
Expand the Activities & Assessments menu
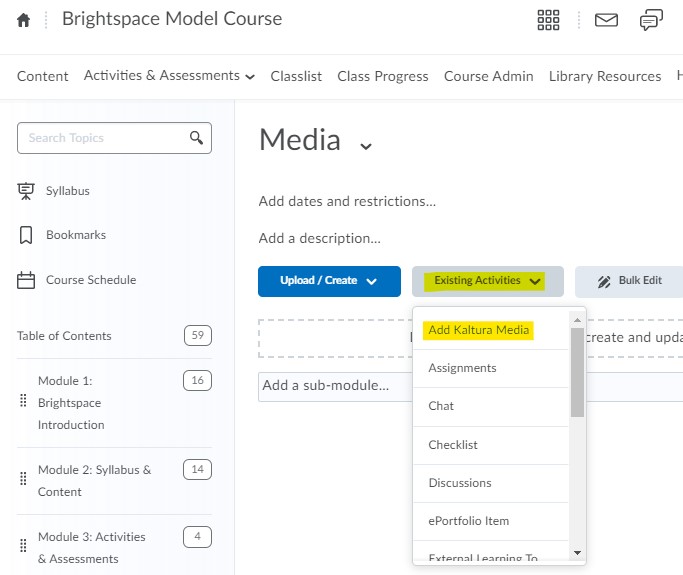coord(169,76)
